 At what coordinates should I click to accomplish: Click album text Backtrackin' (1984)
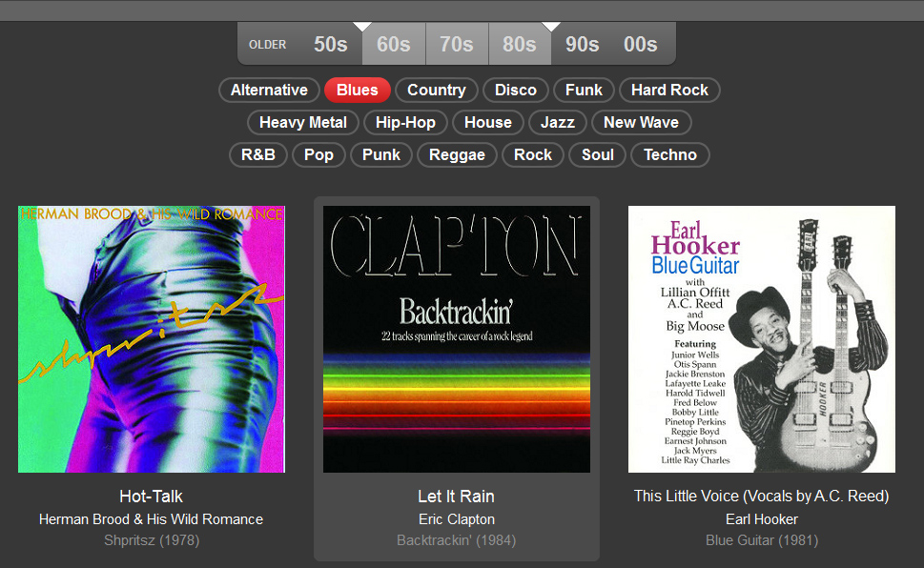pyautogui.click(x=457, y=540)
